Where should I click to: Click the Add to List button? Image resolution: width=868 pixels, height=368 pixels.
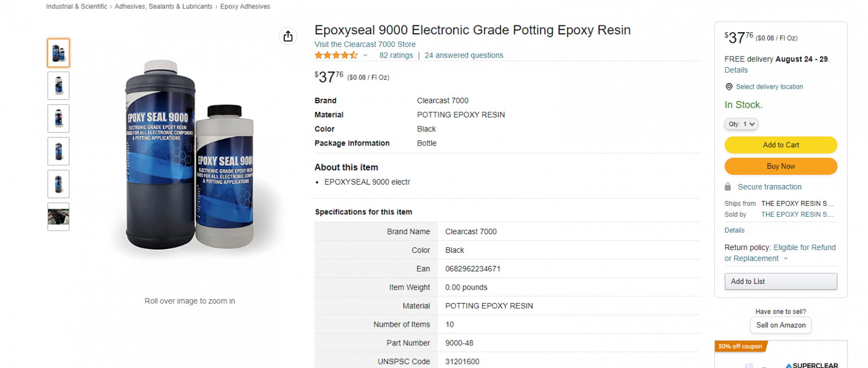click(x=780, y=281)
